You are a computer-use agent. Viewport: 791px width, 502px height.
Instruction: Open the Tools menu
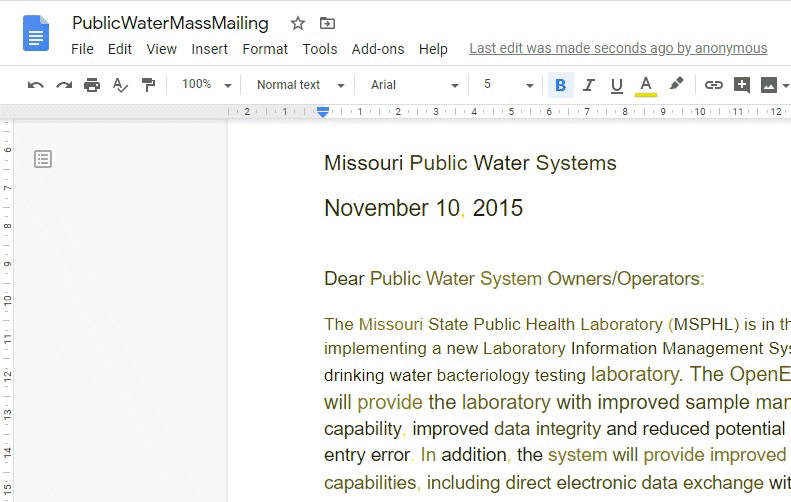pos(320,49)
